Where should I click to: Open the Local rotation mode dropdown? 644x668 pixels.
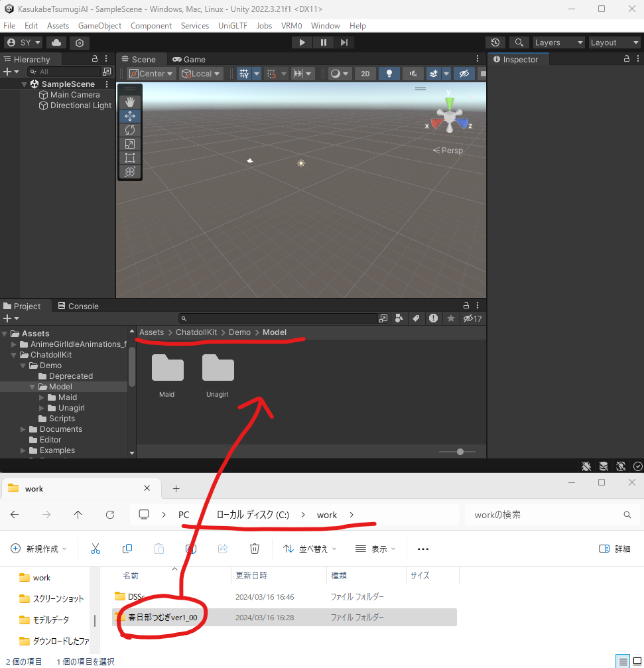pyautogui.click(x=201, y=74)
